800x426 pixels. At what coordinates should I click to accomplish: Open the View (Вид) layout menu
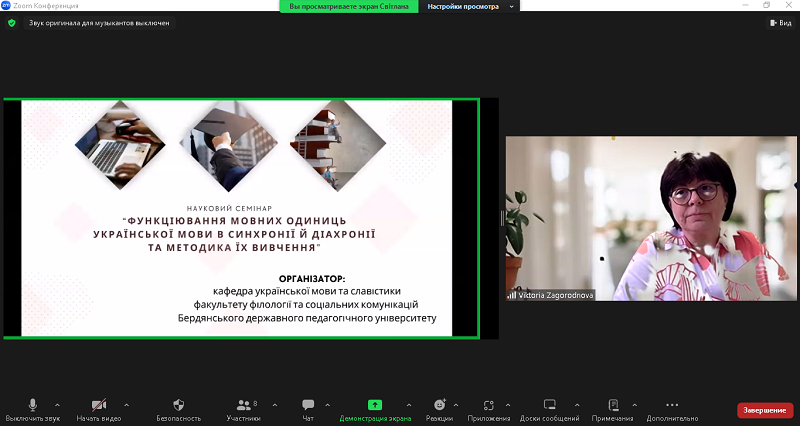780,22
